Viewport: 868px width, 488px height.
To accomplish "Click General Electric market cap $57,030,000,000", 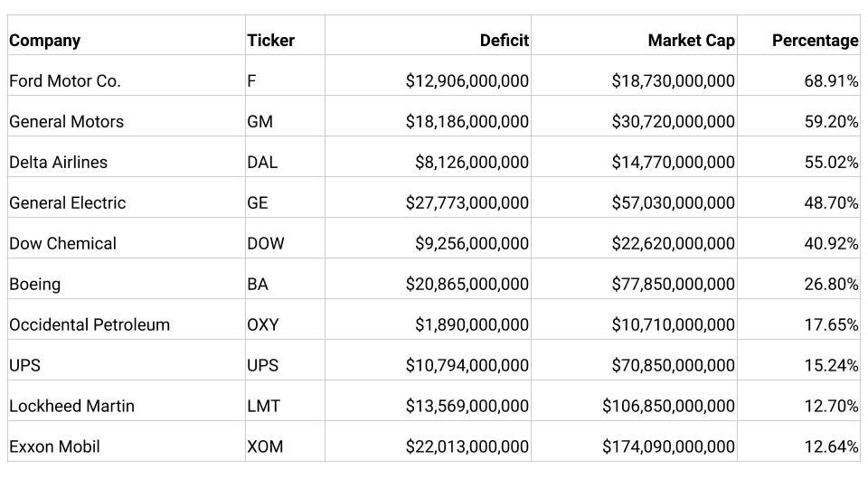I will click(x=673, y=203).
